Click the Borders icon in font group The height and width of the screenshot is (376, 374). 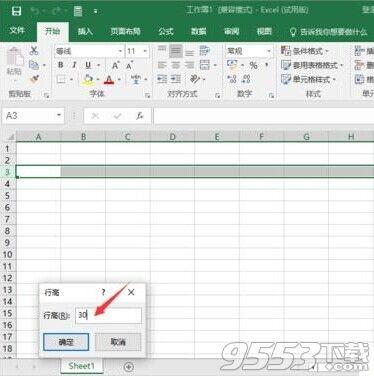(x=61, y=79)
